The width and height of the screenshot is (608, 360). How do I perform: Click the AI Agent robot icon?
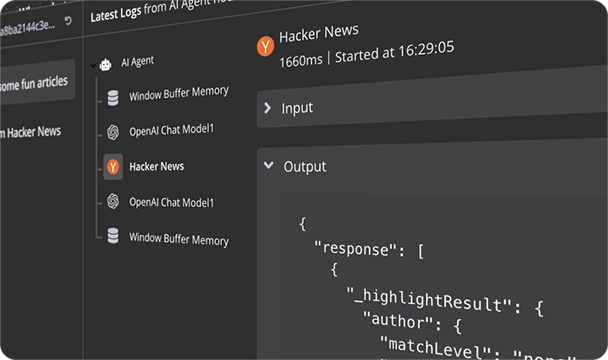(x=105, y=64)
